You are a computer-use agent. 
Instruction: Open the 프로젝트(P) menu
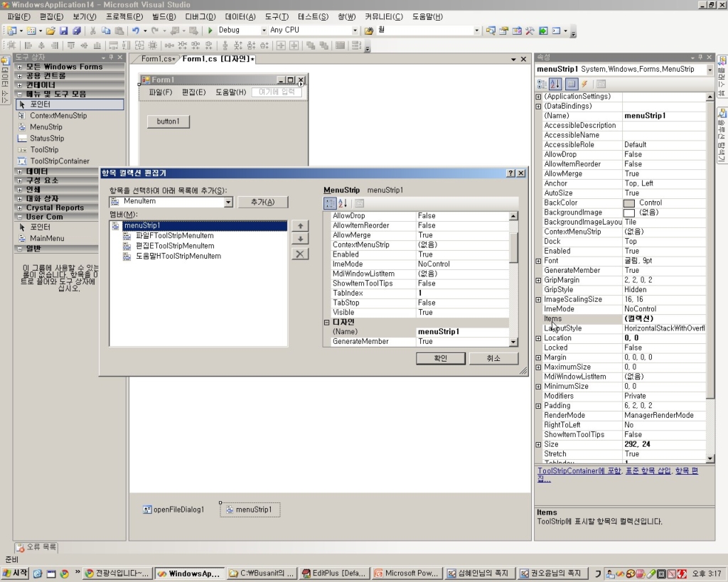click(124, 17)
